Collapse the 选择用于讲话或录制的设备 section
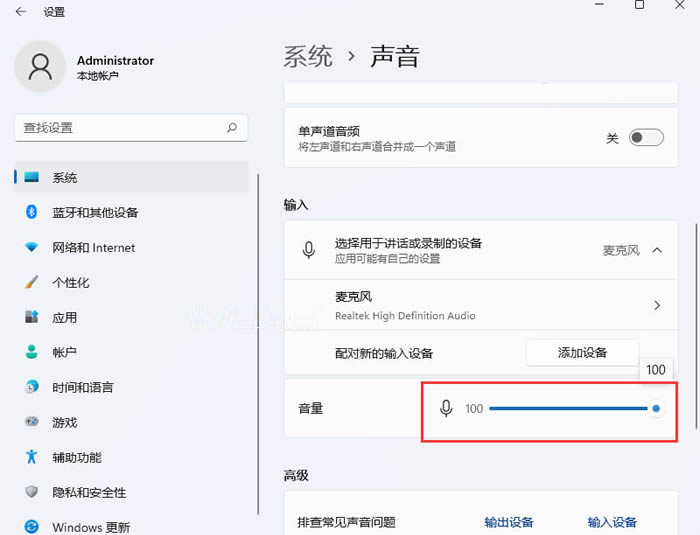Screen dimensions: 700x535 (657, 250)
